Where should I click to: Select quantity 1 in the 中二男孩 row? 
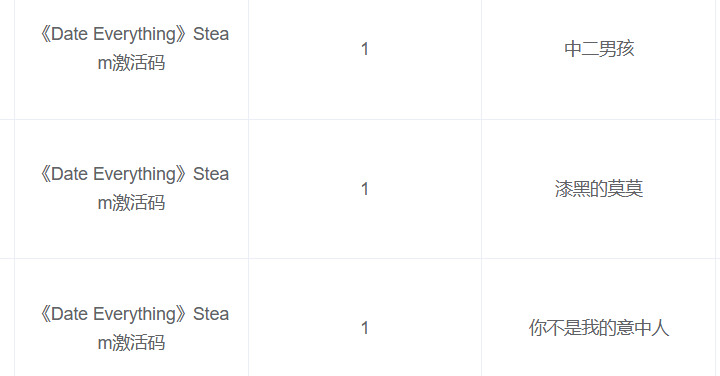[x=365, y=49]
